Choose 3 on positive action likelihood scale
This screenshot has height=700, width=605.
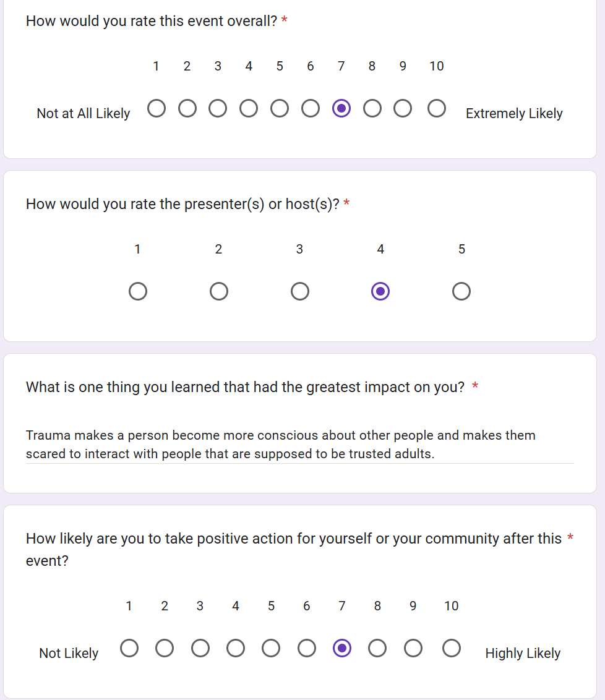click(200, 648)
